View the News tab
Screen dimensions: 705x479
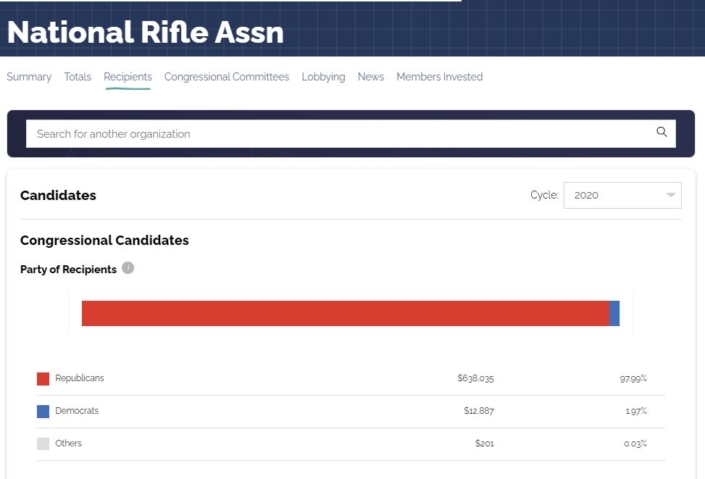pyautogui.click(x=371, y=77)
